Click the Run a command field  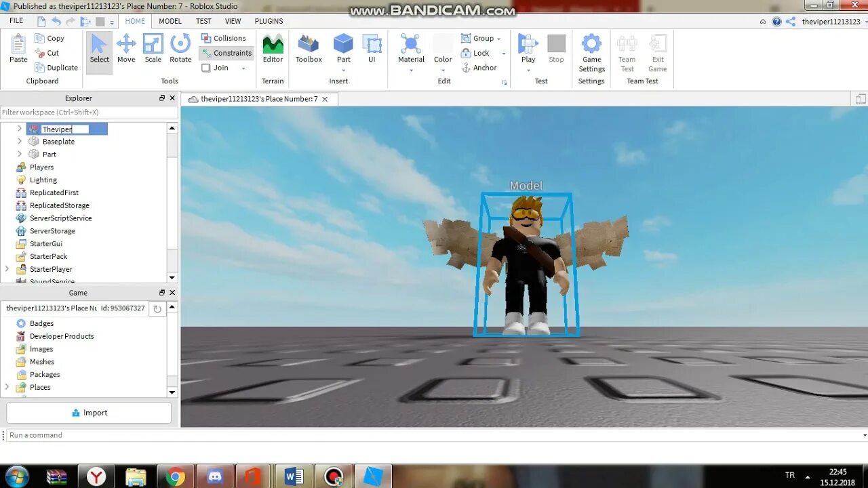[434, 435]
